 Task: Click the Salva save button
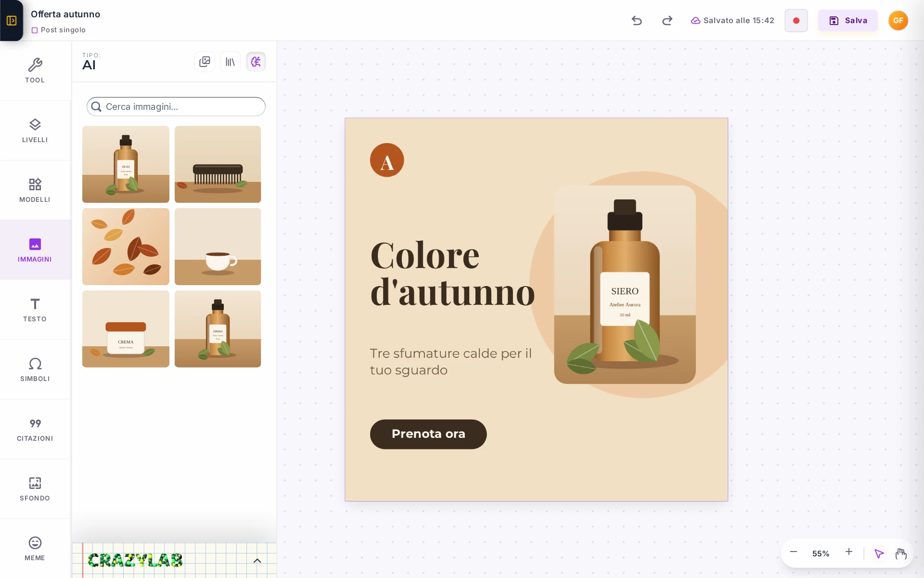pyautogui.click(x=848, y=20)
